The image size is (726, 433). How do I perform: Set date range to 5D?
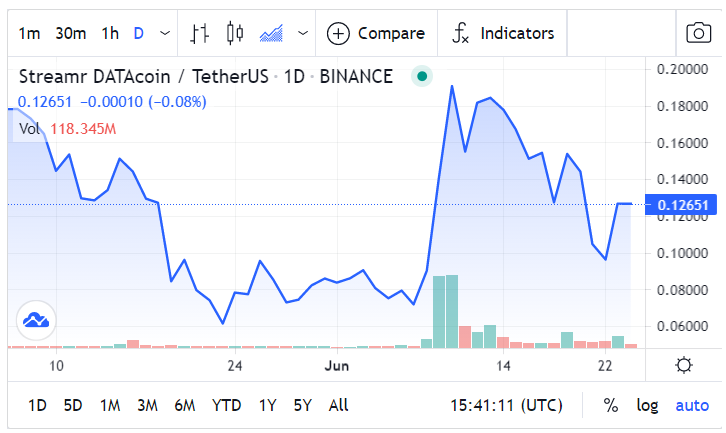(73, 406)
